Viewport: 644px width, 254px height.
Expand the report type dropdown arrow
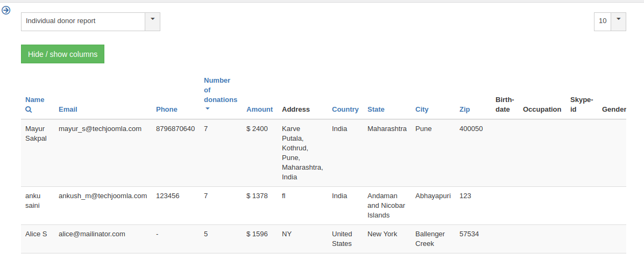[152, 21]
